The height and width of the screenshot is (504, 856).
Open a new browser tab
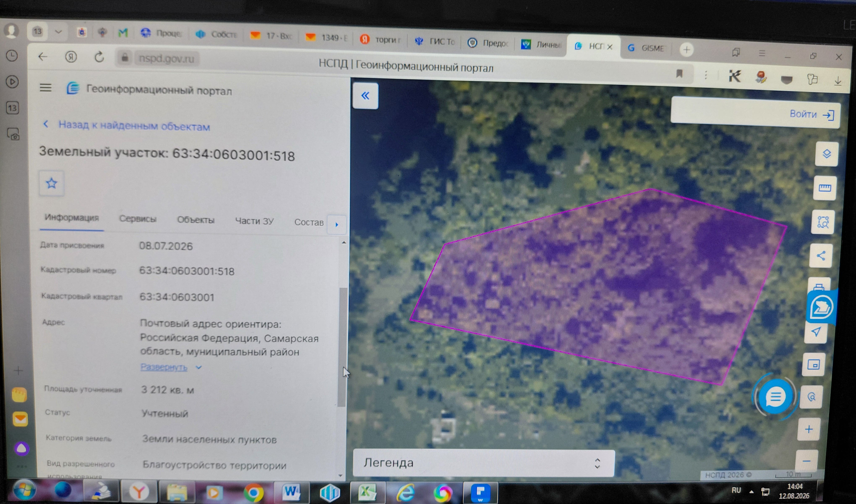(x=686, y=50)
